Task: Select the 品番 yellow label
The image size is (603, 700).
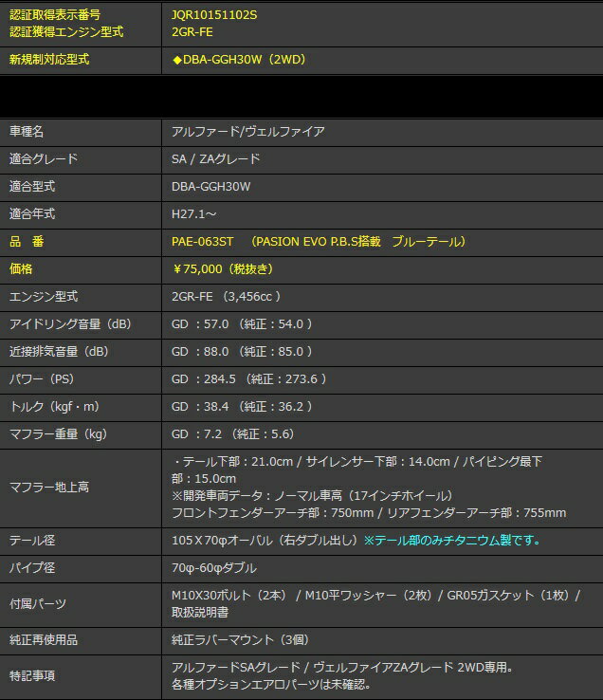Action: [x=27, y=241]
